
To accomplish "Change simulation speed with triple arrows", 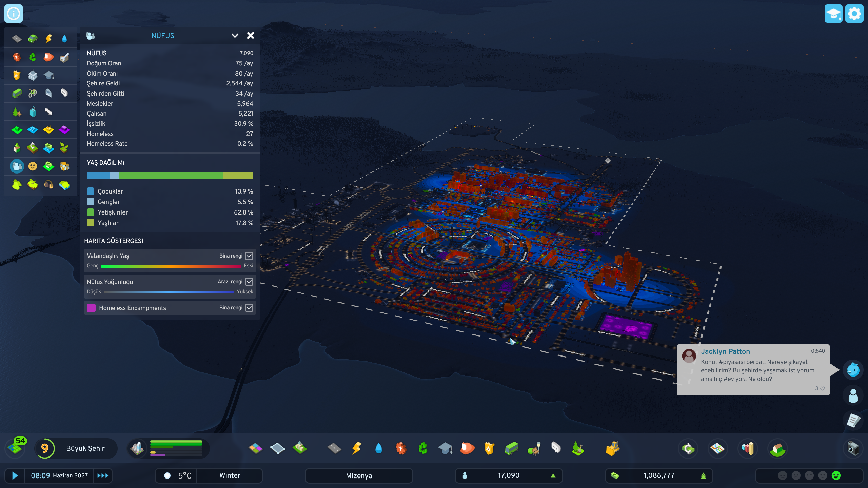I will coord(103,476).
